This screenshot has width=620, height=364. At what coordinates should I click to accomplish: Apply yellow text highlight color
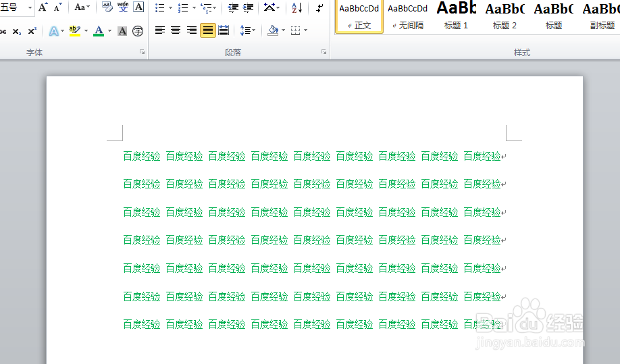75,31
